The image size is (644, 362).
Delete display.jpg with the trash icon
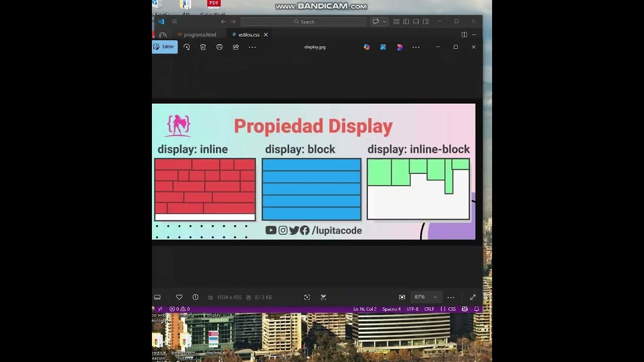pyautogui.click(x=203, y=47)
